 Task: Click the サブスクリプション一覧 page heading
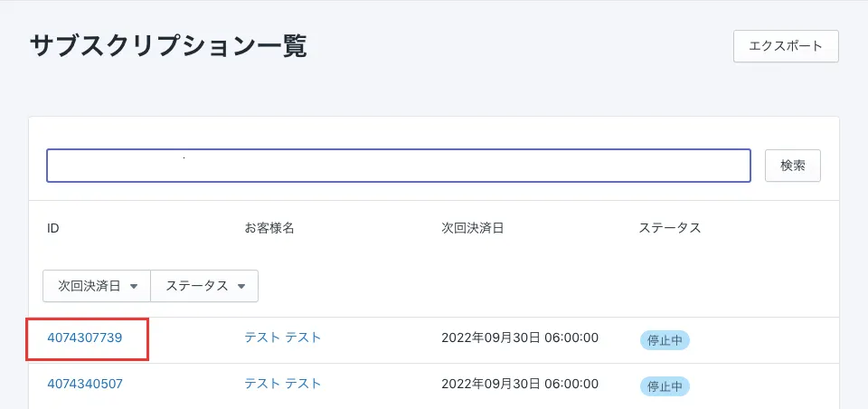coord(168,46)
